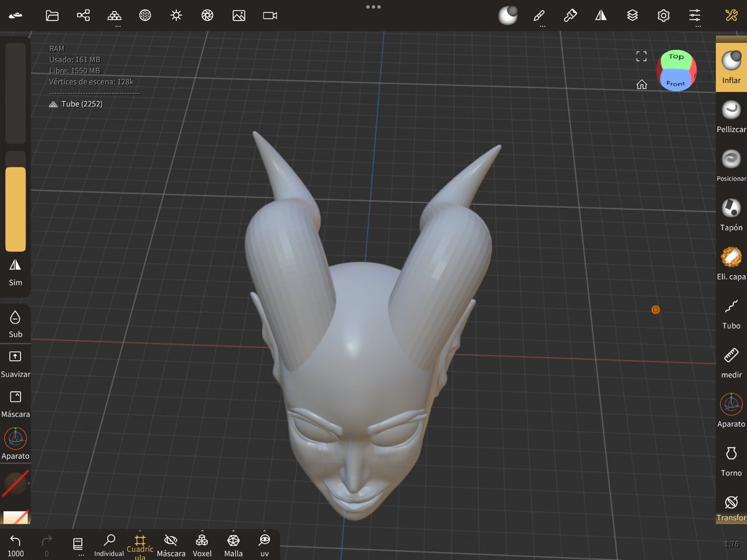The width and height of the screenshot is (747, 560).
Task: Select the Pellizcar tool
Action: 731,116
